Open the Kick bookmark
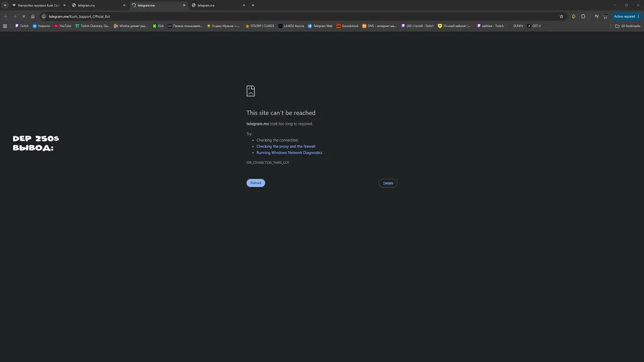 click(158, 26)
